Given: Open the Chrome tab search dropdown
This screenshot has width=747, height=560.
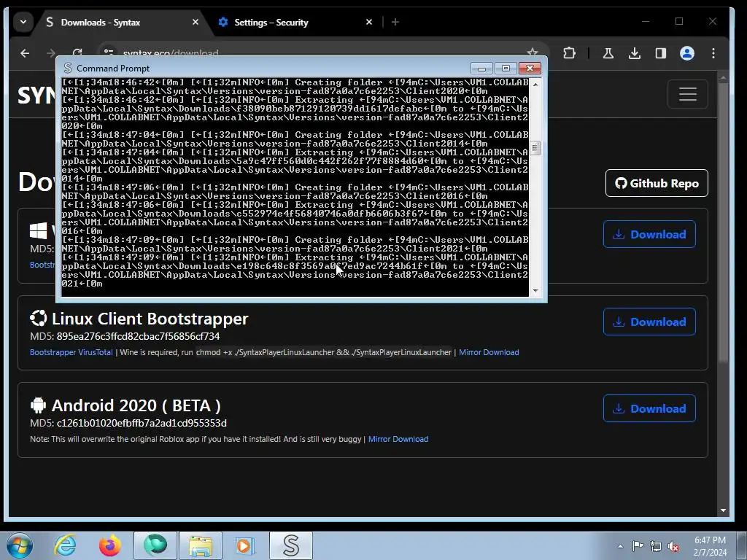Looking at the screenshot, I should click(23, 22).
